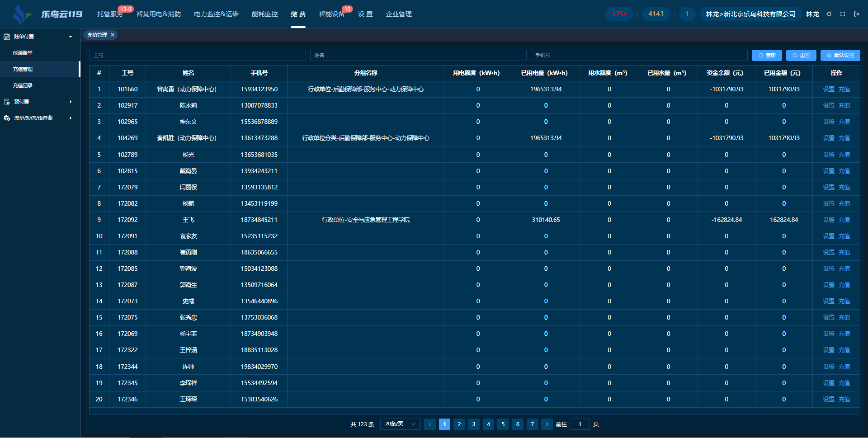Close the 充值管理 tab
The image size is (868, 438).
coord(113,35)
